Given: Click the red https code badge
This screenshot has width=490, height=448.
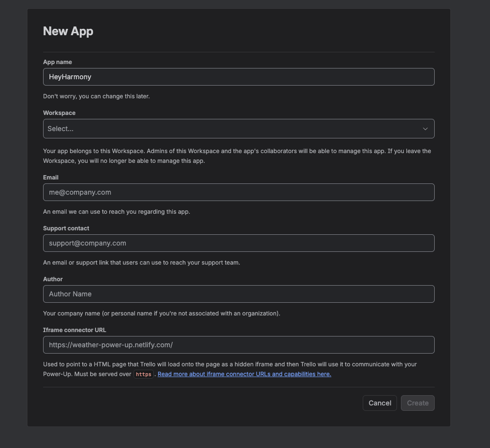Looking at the screenshot, I should (143, 374).
